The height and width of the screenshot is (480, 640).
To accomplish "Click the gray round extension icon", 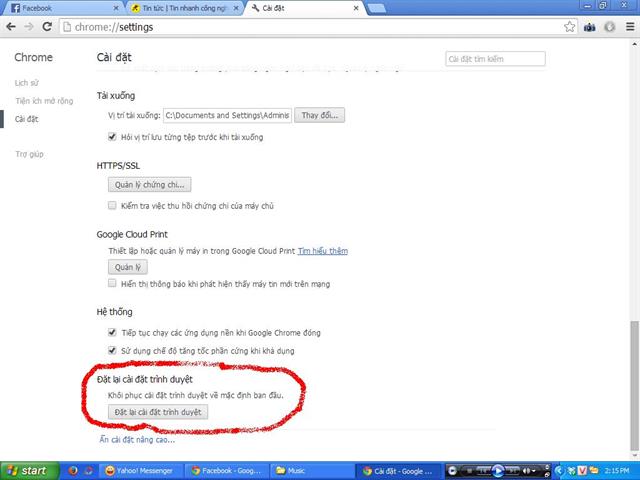I will coord(610,27).
